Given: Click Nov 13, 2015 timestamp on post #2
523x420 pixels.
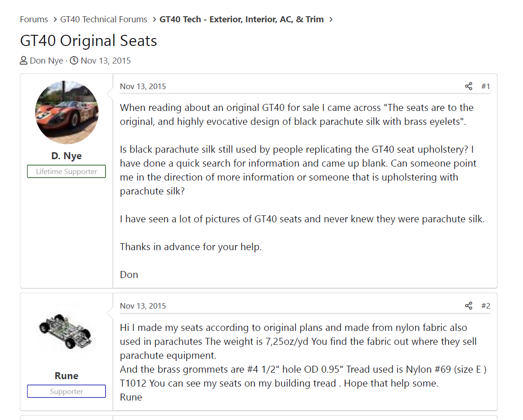Looking at the screenshot, I should (x=143, y=306).
